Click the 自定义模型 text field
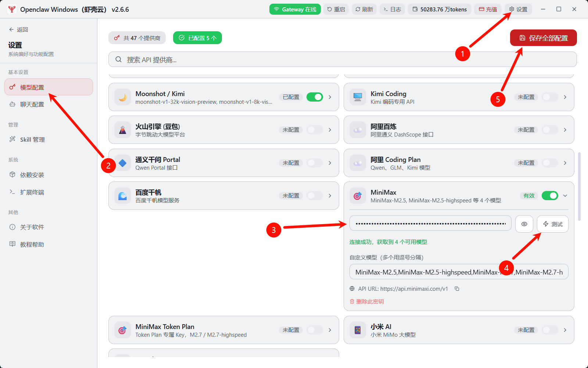The image size is (588, 368). (x=459, y=272)
